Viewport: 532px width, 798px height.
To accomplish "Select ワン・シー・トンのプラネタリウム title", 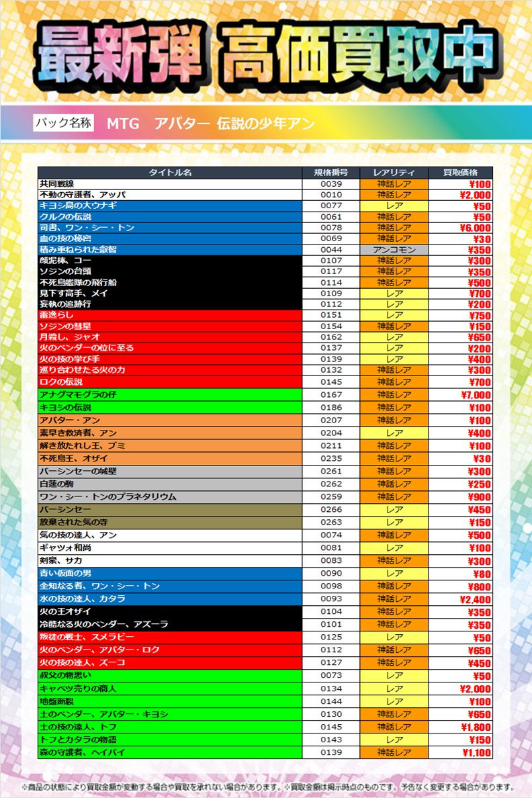I will click(108, 496).
